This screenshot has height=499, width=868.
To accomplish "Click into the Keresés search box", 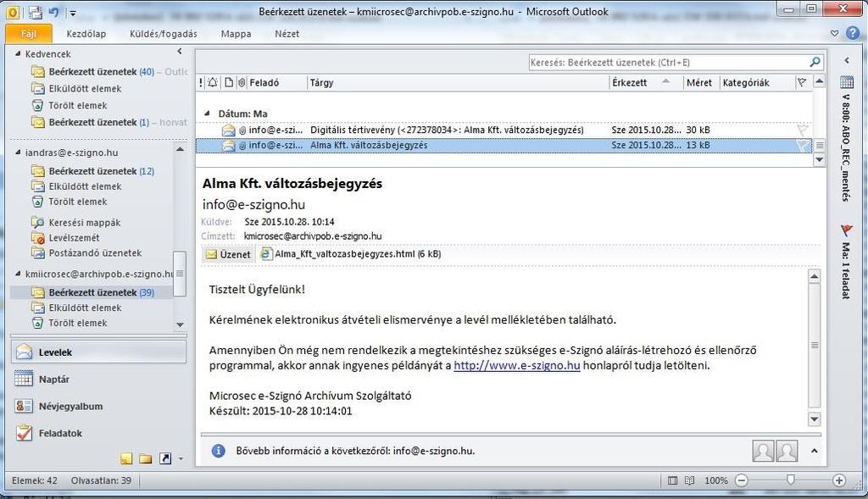I will pyautogui.click(x=668, y=63).
